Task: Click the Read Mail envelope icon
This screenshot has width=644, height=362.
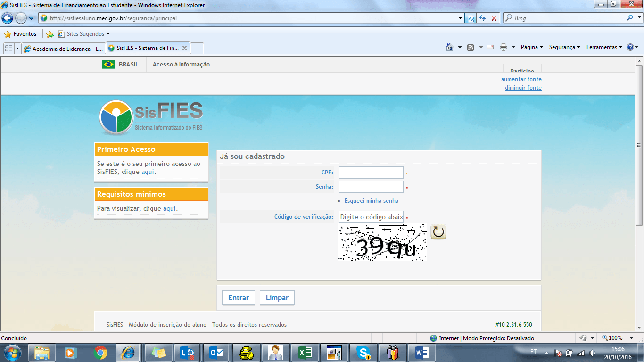Action: (490, 47)
